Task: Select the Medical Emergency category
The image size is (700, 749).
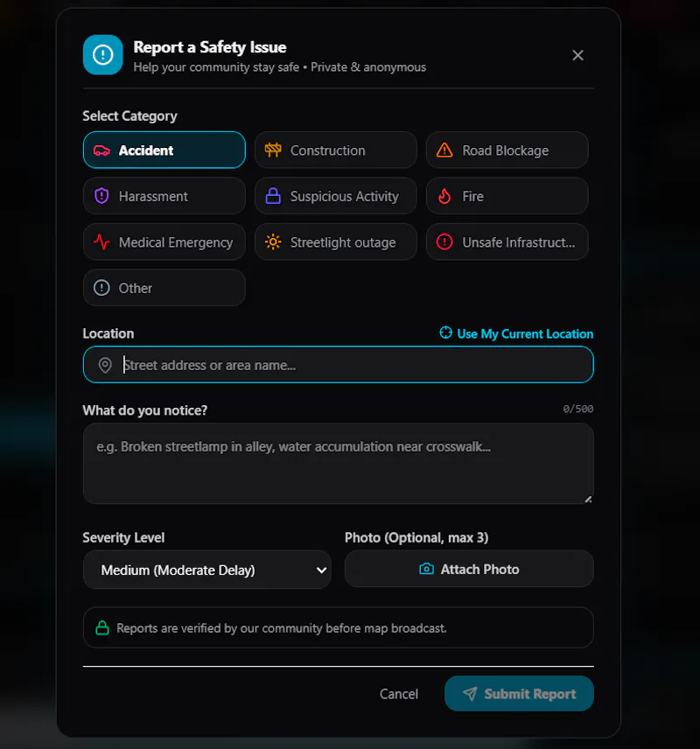Action: tap(164, 241)
